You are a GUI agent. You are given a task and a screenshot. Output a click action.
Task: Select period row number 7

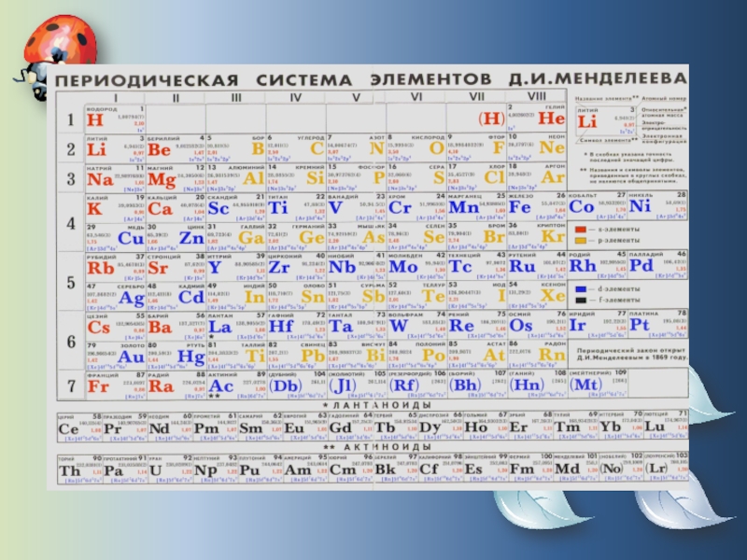71,385
